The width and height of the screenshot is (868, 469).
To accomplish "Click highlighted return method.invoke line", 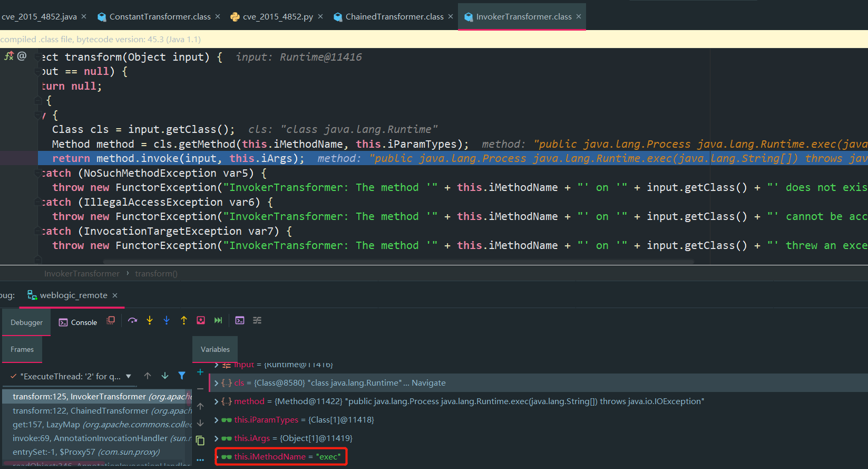I will tap(453, 158).
